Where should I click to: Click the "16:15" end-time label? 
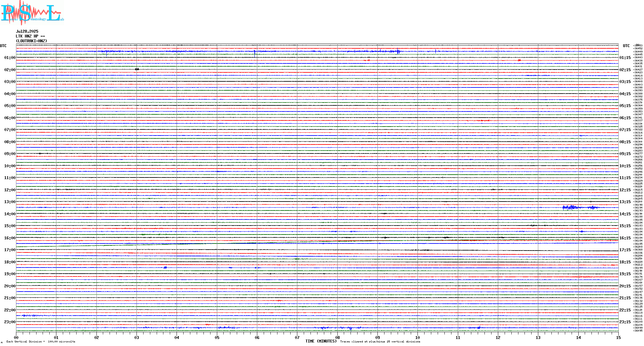click(625, 238)
